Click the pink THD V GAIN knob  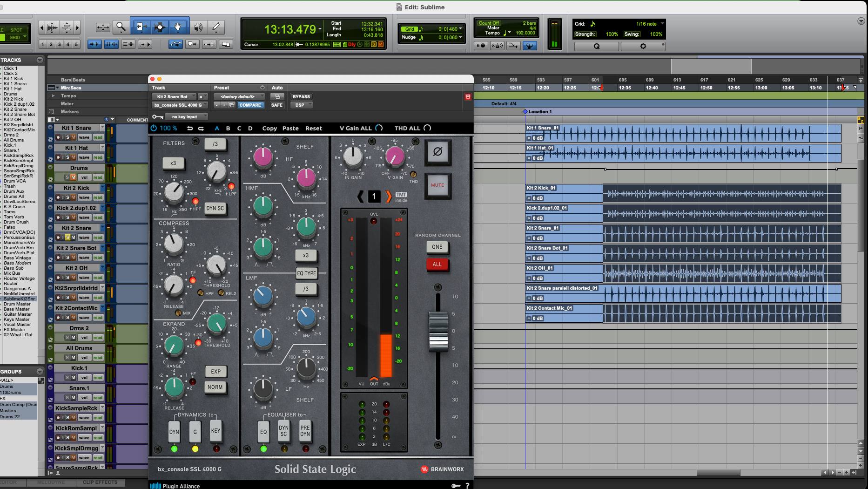point(395,157)
